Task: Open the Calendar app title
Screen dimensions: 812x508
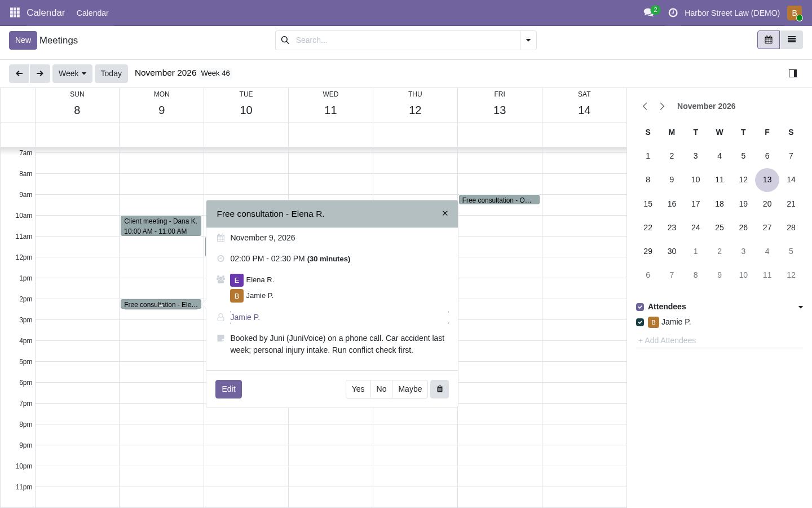Action: tap(46, 12)
